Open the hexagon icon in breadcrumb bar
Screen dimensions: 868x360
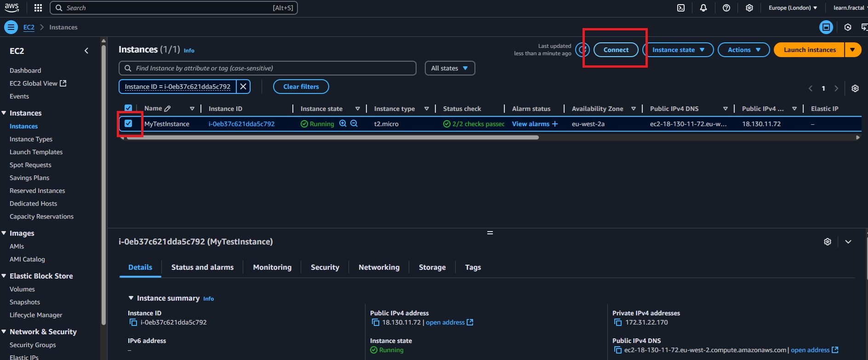pos(848,27)
